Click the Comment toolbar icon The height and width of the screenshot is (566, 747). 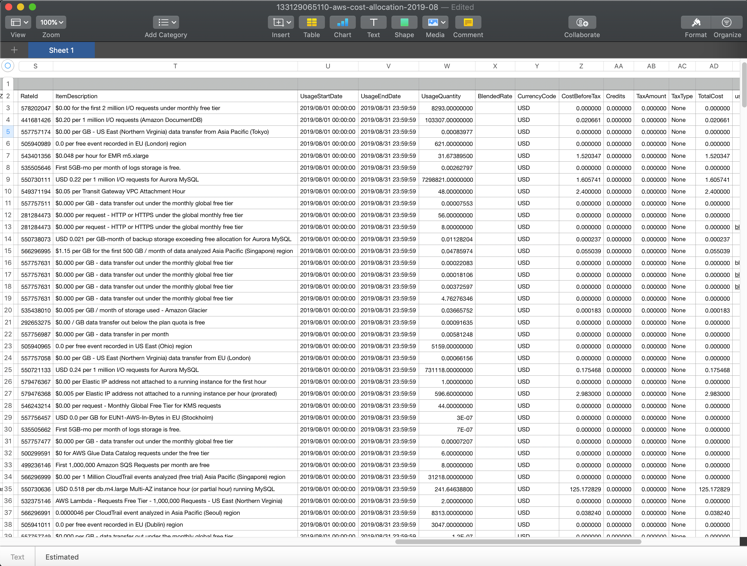click(468, 22)
